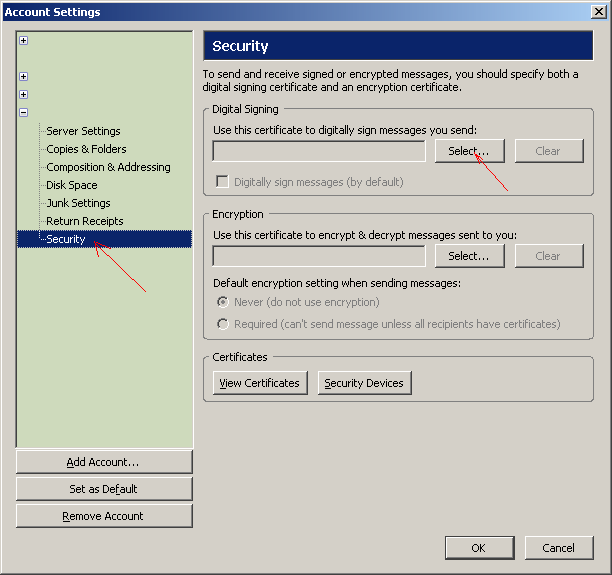Open the Disk Space settings page

click(x=72, y=185)
